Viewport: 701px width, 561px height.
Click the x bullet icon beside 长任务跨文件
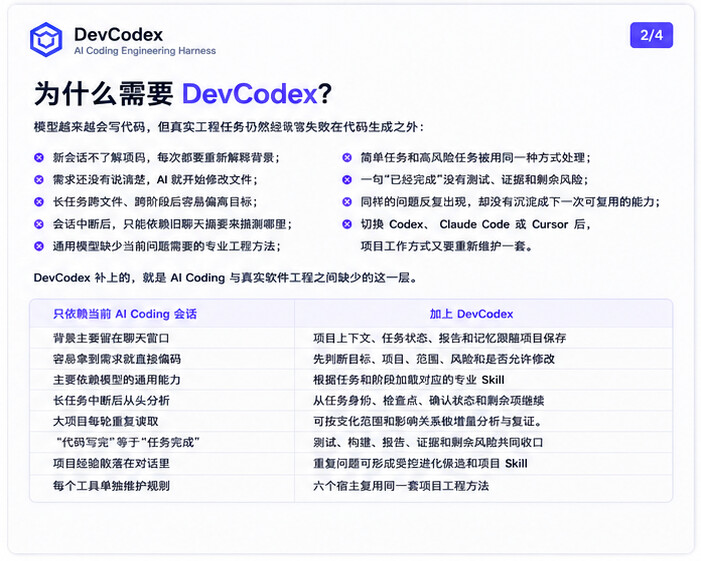[39, 202]
